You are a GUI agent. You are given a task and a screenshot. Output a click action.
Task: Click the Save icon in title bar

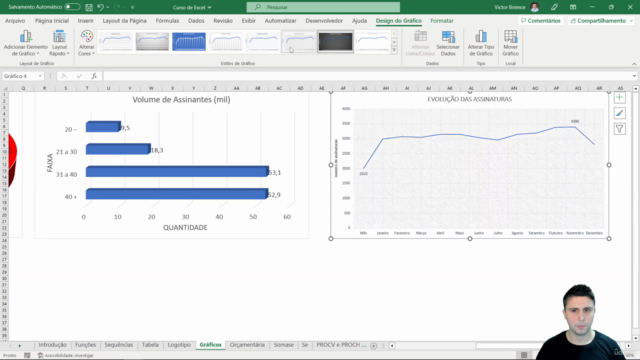[89, 7]
